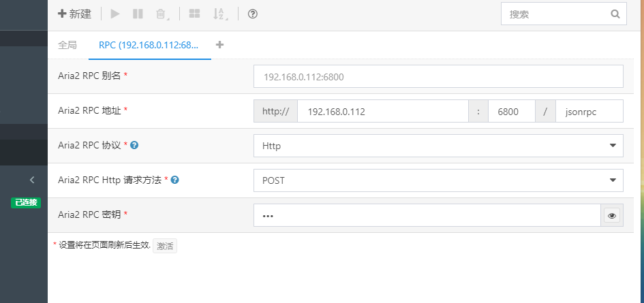The image size is (644, 303).
Task: Edit the RPC port 6800 field
Action: coord(512,111)
